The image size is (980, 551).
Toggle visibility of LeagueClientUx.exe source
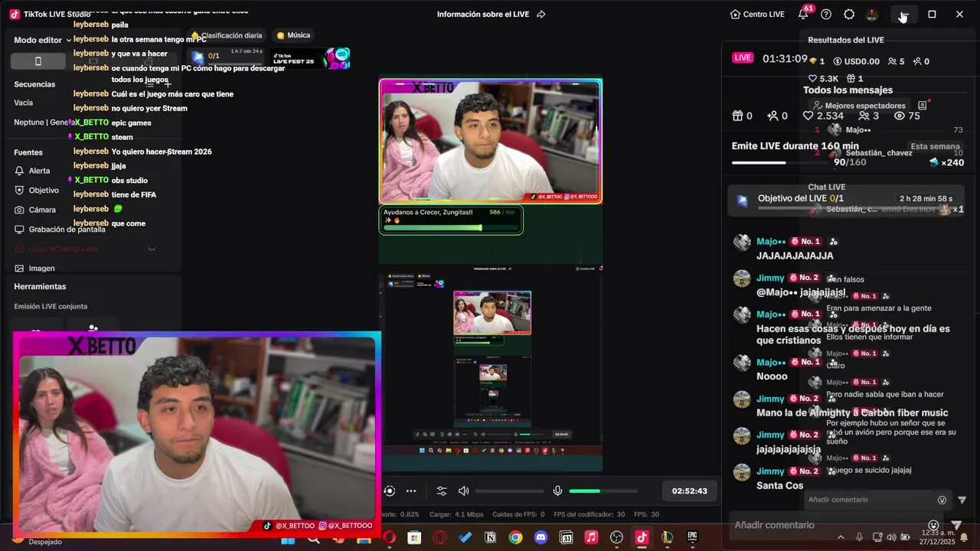coord(152,249)
